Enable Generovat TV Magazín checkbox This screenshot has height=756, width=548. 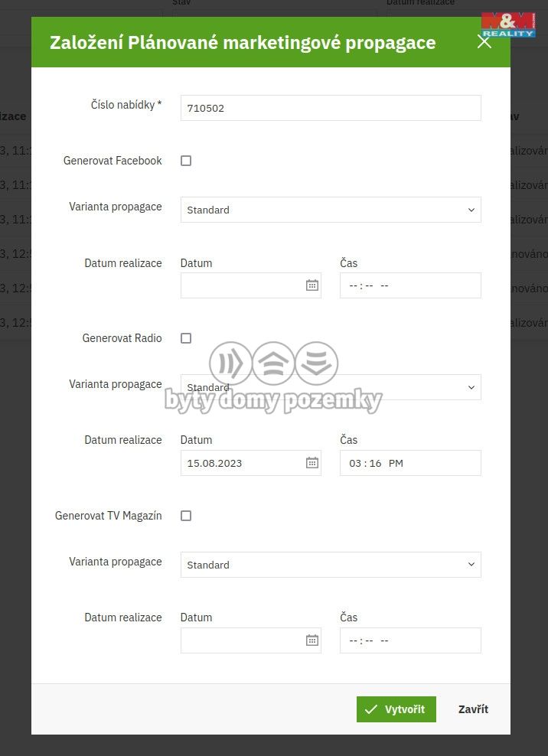[x=186, y=516]
